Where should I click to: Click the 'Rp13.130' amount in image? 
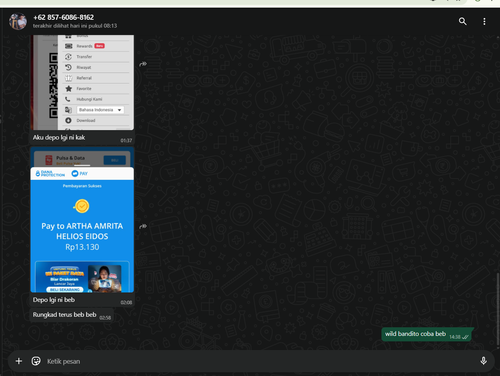tap(82, 247)
